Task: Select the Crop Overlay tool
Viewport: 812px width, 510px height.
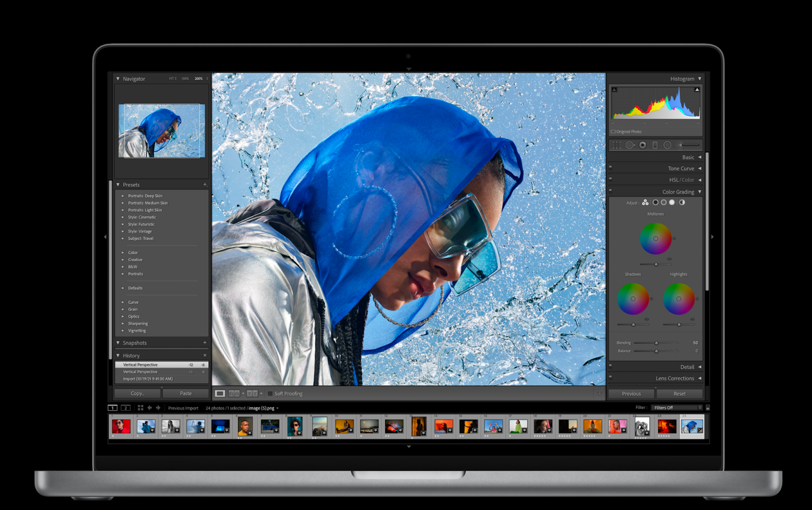Action: coord(617,145)
